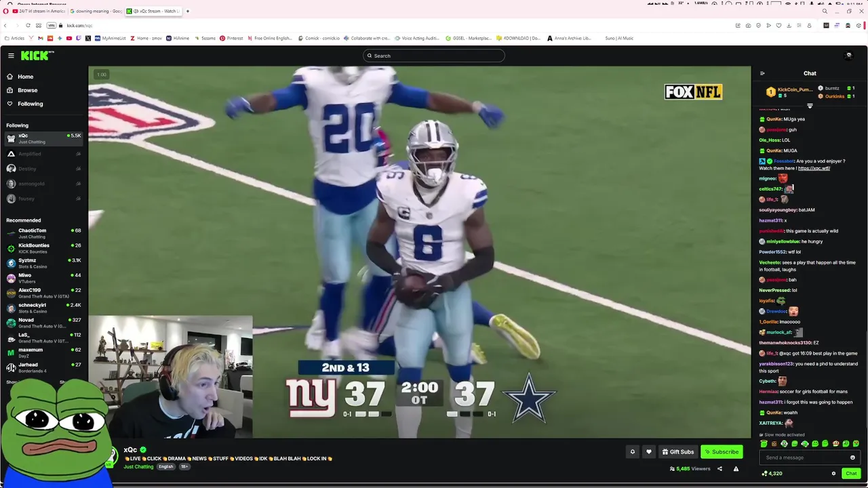Open Following in the sidebar
This screenshot has height=488, width=868.
(30, 104)
